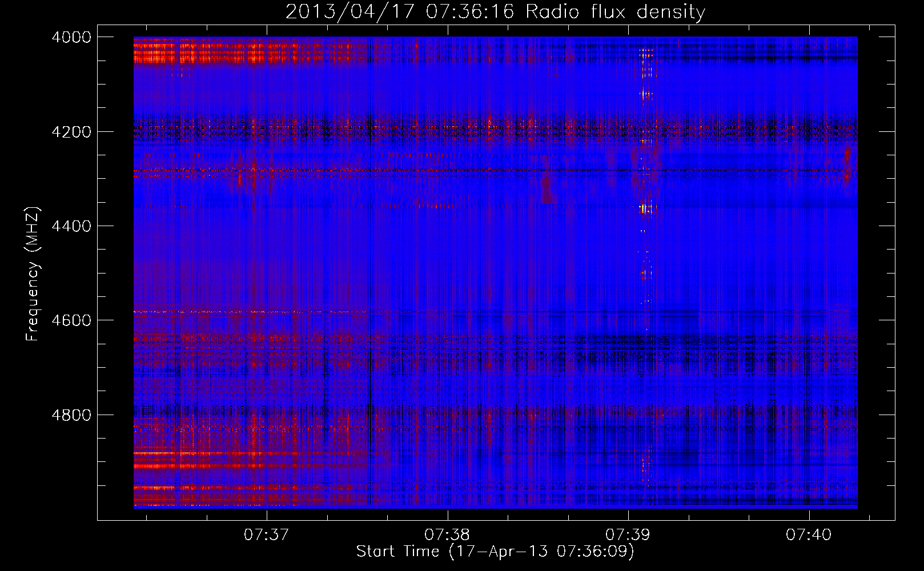Click the 07:38 time tick label
The width and height of the screenshot is (924, 571).
pos(447,535)
